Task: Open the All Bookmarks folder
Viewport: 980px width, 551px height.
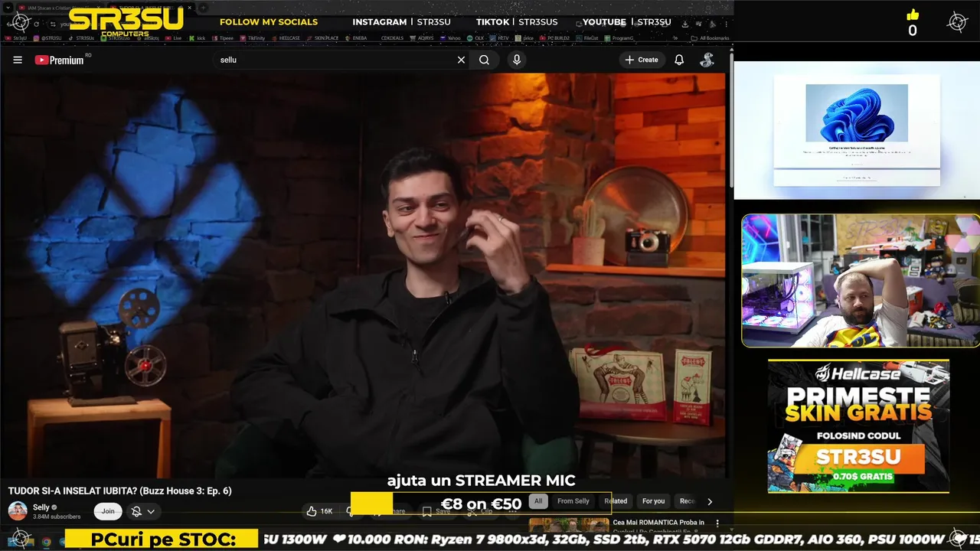Action: pyautogui.click(x=710, y=37)
